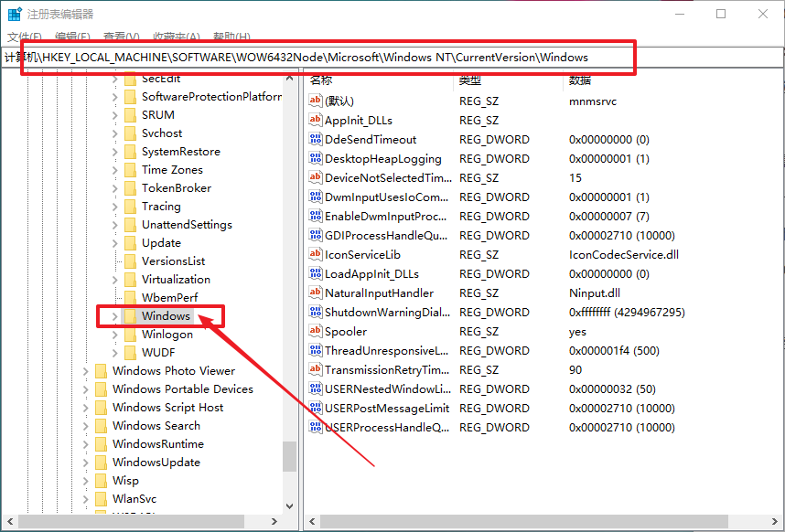Expand the TokenBroker key
785x532 pixels.
coord(114,188)
